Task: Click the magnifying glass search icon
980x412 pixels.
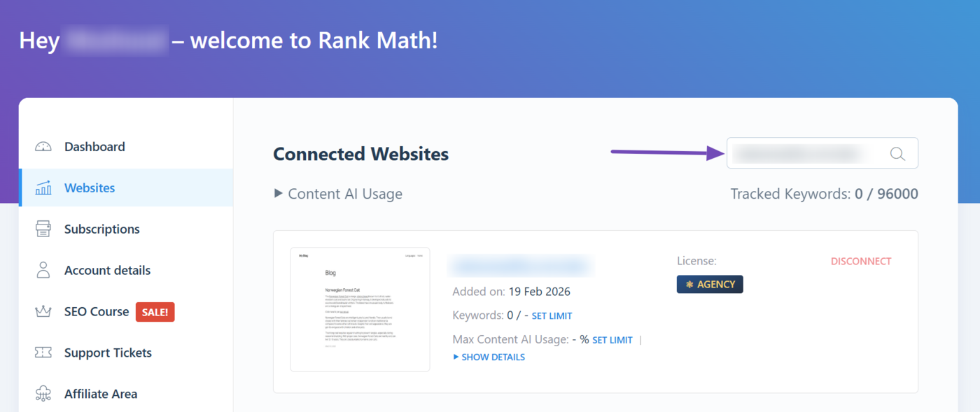Action: 897,154
